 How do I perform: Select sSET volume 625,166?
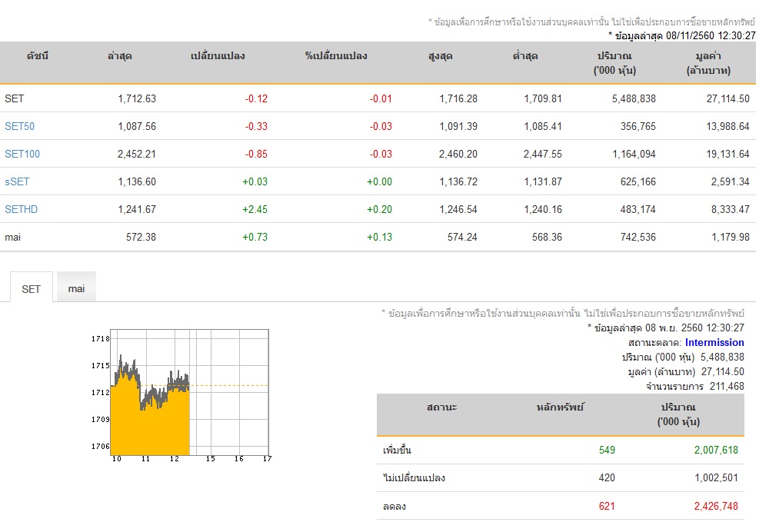[638, 181]
